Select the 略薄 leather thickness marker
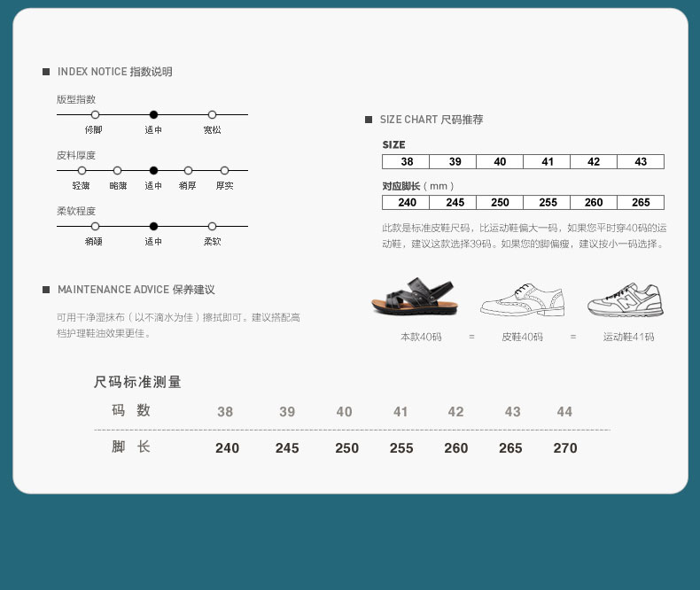Viewport: 700px width, 590px height. (118, 170)
